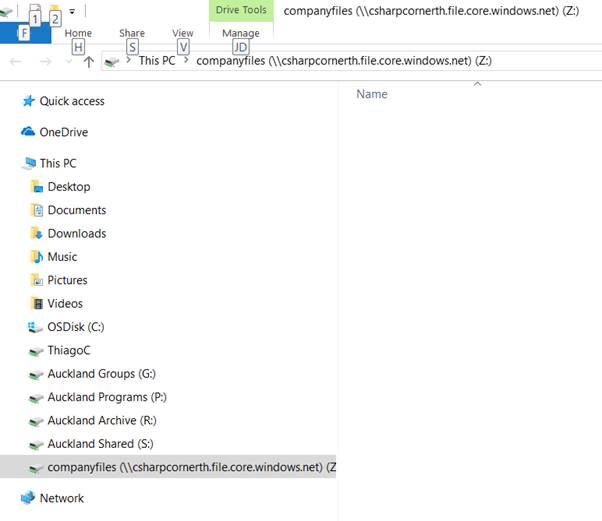Open OSDisk (C:) drive
602x521 pixels.
[x=76, y=327]
